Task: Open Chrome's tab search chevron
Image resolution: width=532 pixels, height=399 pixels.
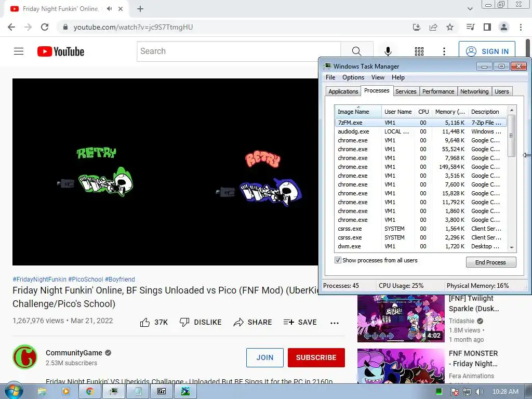Action: tap(470, 9)
